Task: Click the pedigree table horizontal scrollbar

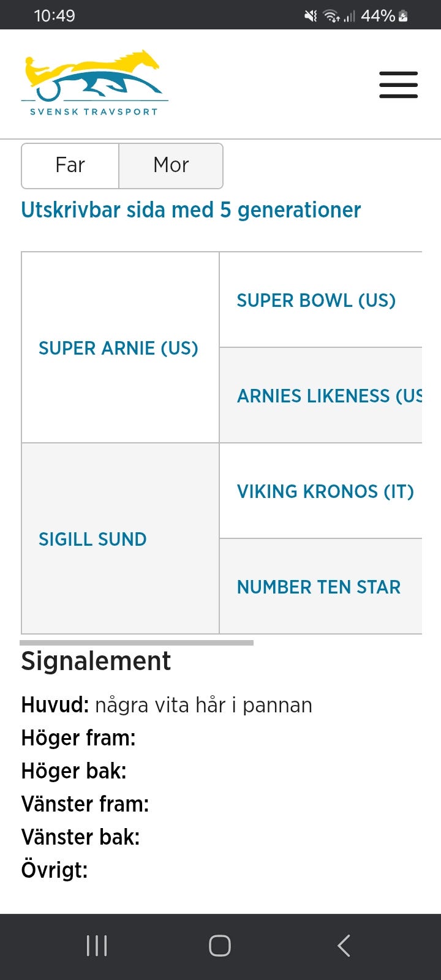Action: (137, 643)
